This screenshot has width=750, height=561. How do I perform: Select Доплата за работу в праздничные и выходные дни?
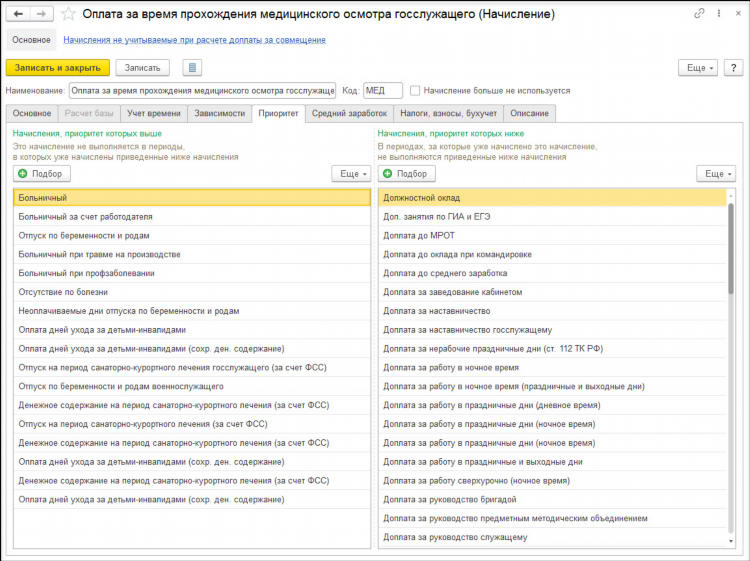pyautogui.click(x=552, y=462)
